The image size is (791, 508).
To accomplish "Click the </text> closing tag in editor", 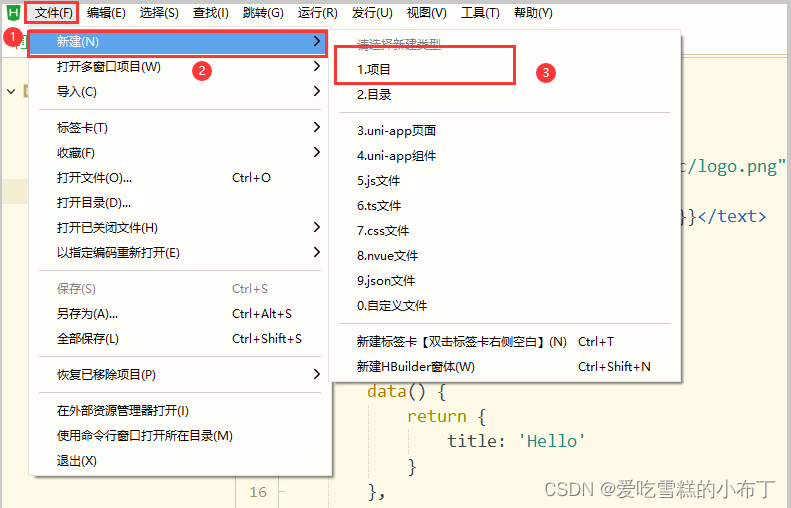I will (732, 216).
